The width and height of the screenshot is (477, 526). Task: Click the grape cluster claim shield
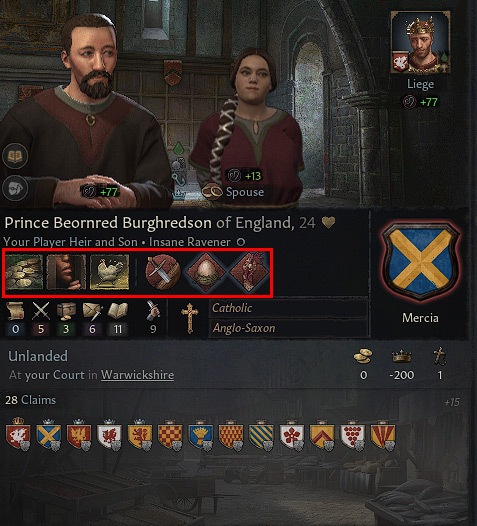352,435
